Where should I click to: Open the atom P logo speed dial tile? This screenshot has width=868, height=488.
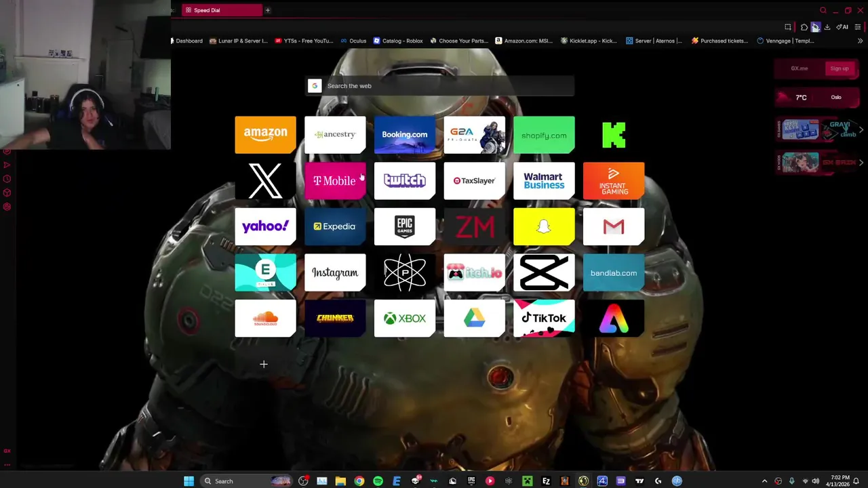(x=404, y=272)
